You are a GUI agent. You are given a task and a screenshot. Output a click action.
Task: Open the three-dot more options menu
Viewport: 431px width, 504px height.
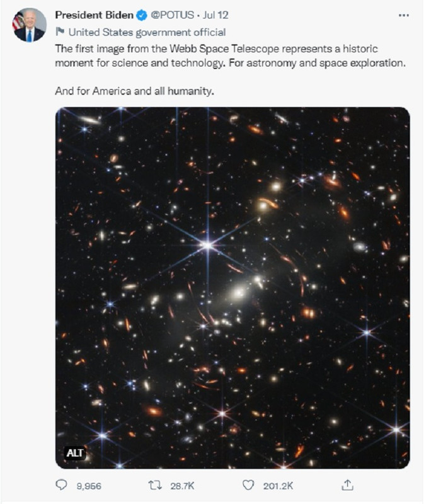pyautogui.click(x=403, y=15)
